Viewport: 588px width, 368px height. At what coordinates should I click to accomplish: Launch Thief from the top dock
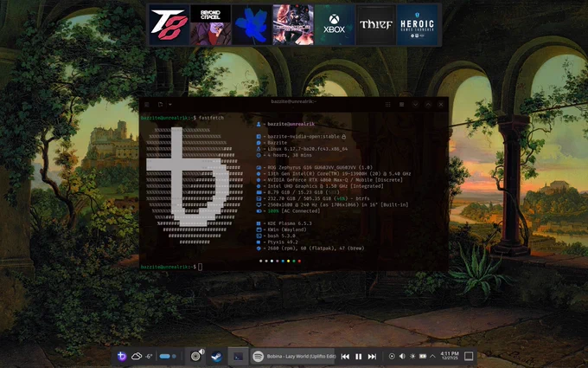pyautogui.click(x=375, y=25)
